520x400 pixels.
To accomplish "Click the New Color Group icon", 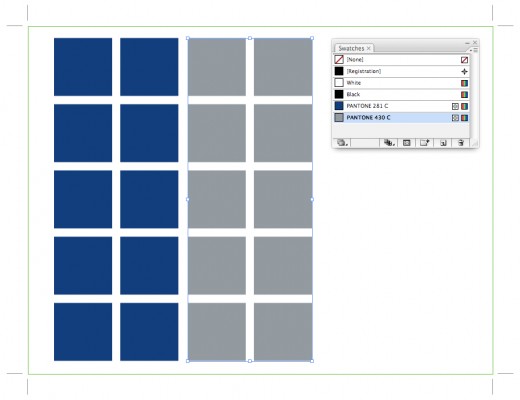I will click(x=425, y=143).
